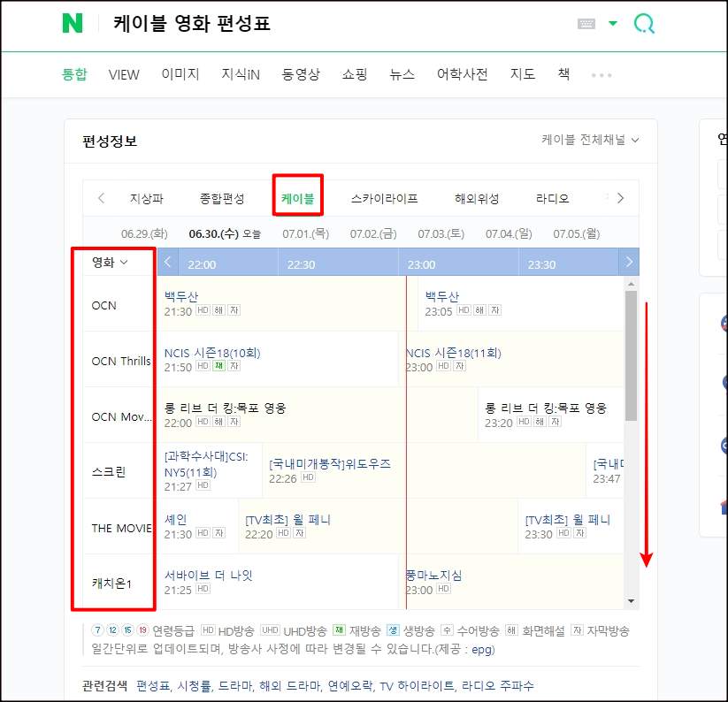Viewport: 728px width, 702px height.
Task: Open [TV최초] 윌 페니 at 23:30
Action: tap(567, 519)
